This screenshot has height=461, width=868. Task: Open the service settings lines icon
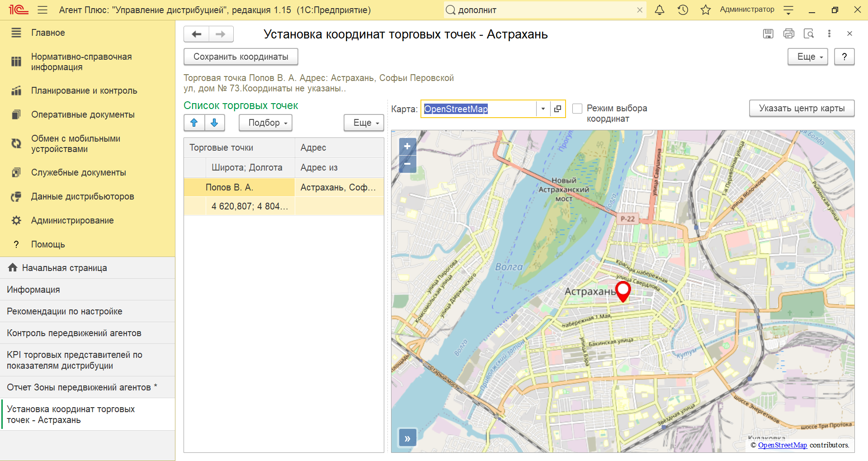(788, 10)
